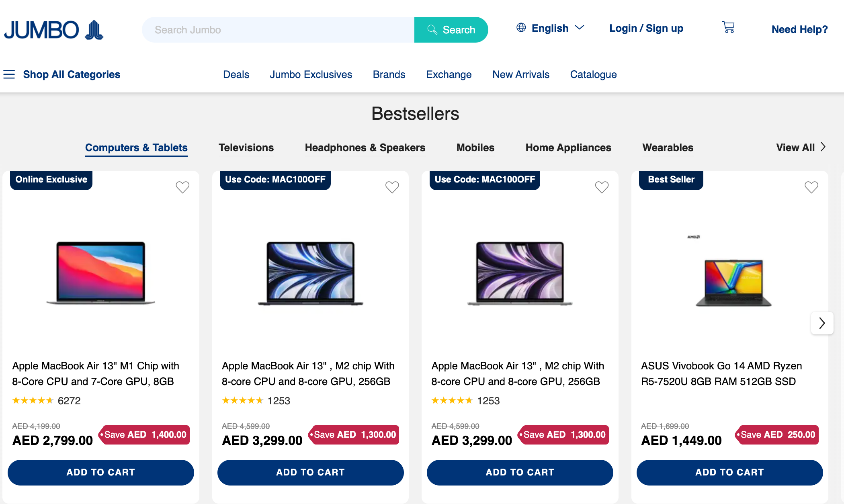Open the shopping cart icon
844x504 pixels.
click(728, 27)
